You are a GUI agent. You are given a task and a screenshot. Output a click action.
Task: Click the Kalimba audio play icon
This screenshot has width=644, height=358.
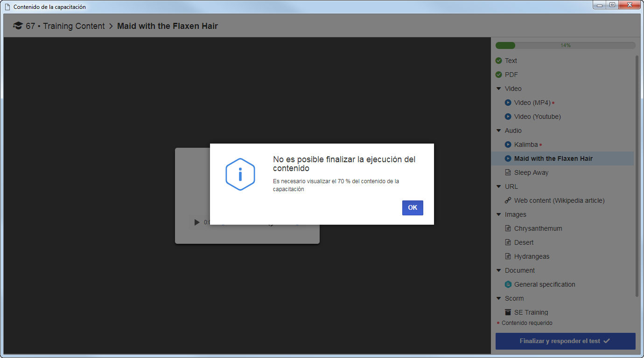point(508,145)
